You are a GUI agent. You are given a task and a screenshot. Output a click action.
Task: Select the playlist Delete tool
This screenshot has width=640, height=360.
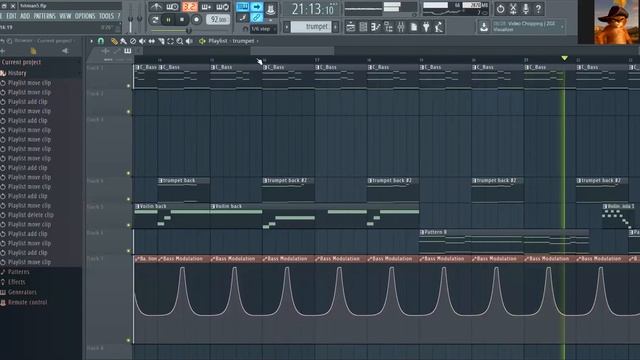point(133,41)
